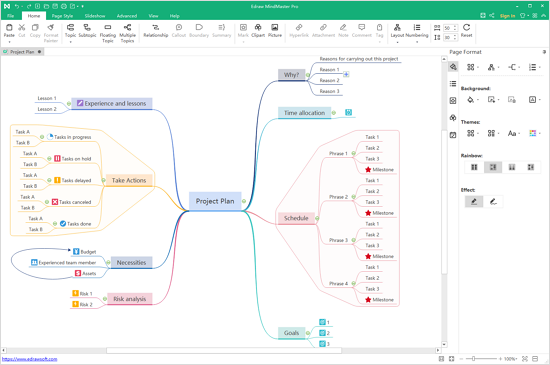Viewport: 550px width, 365px height.
Task: Click the Copy icon
Action: pyautogui.click(x=35, y=27)
